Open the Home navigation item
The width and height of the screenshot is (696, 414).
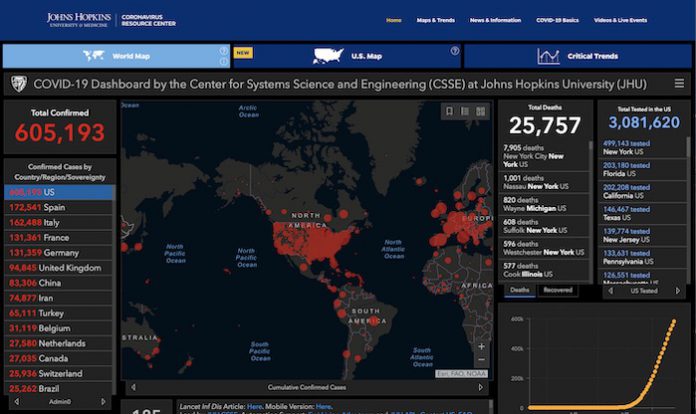click(x=394, y=20)
